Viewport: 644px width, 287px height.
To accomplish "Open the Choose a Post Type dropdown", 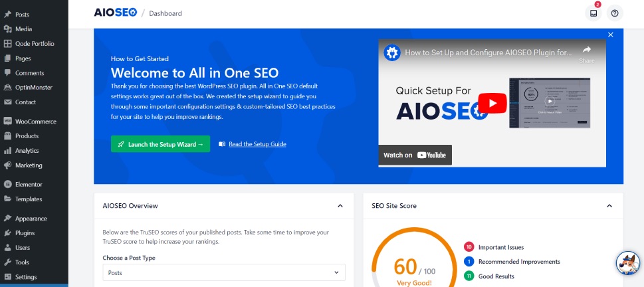I will click(224, 272).
